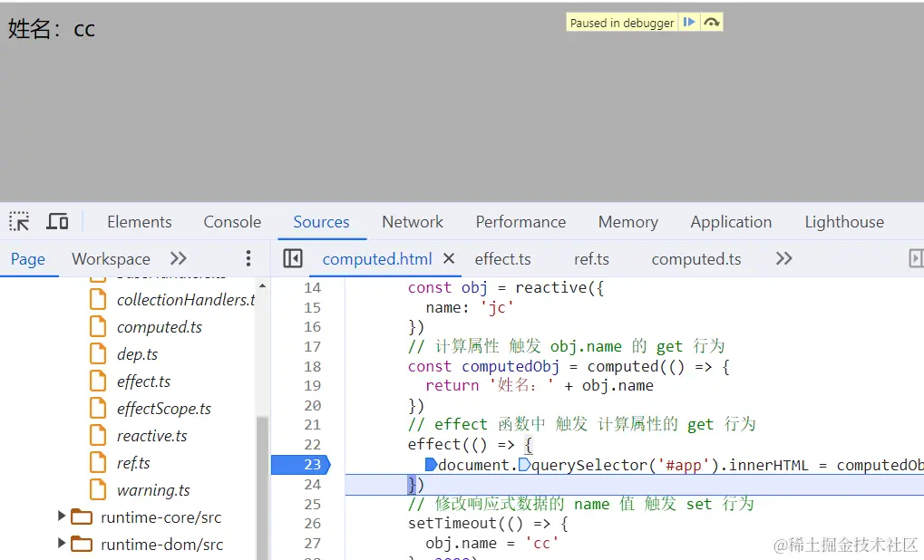Image resolution: width=924 pixels, height=560 pixels.
Task: Toggle inline breakpoint marker before querySelector
Action: [524, 465]
